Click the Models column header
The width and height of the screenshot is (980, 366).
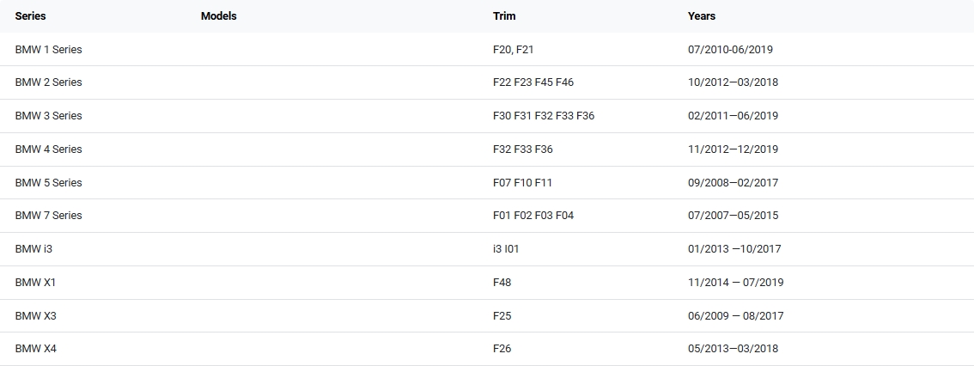point(218,16)
